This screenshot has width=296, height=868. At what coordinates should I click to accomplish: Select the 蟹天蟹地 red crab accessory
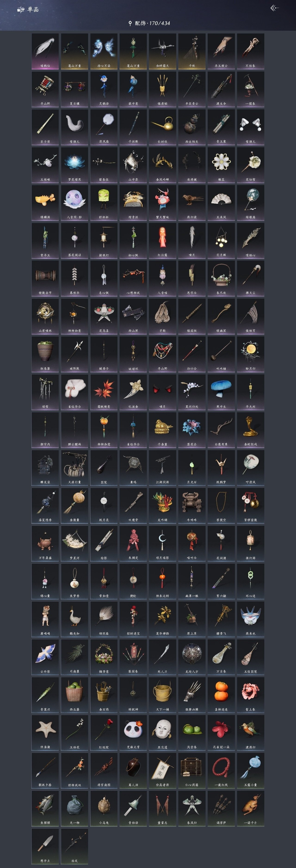tap(162, 203)
